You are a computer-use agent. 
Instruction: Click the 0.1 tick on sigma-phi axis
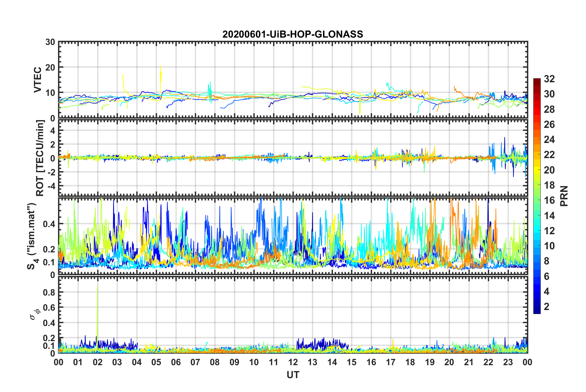pos(49,346)
